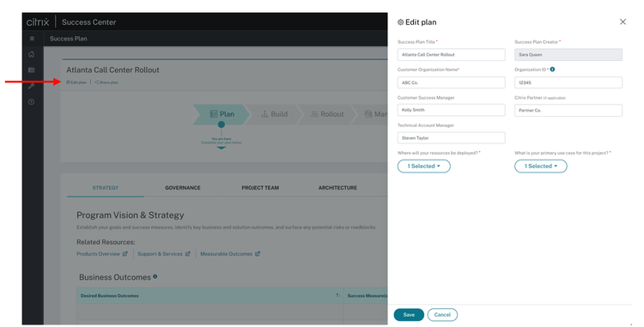Click the Organization ID info icon

[552, 70]
